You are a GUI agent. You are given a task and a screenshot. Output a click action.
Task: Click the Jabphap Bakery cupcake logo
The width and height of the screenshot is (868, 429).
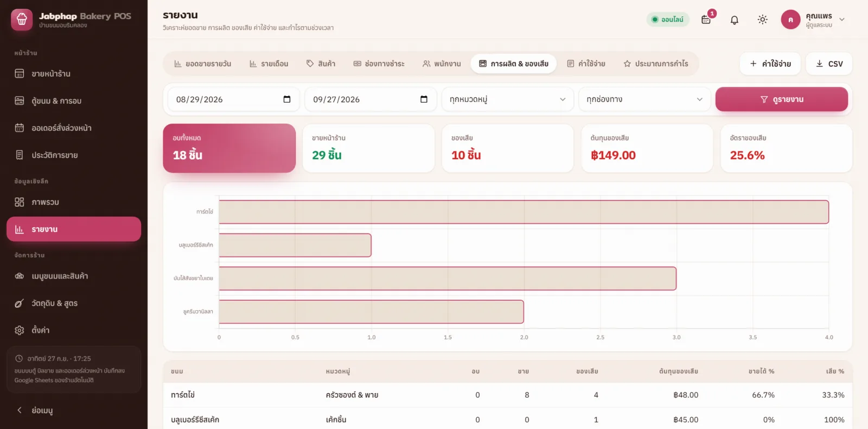coord(22,20)
